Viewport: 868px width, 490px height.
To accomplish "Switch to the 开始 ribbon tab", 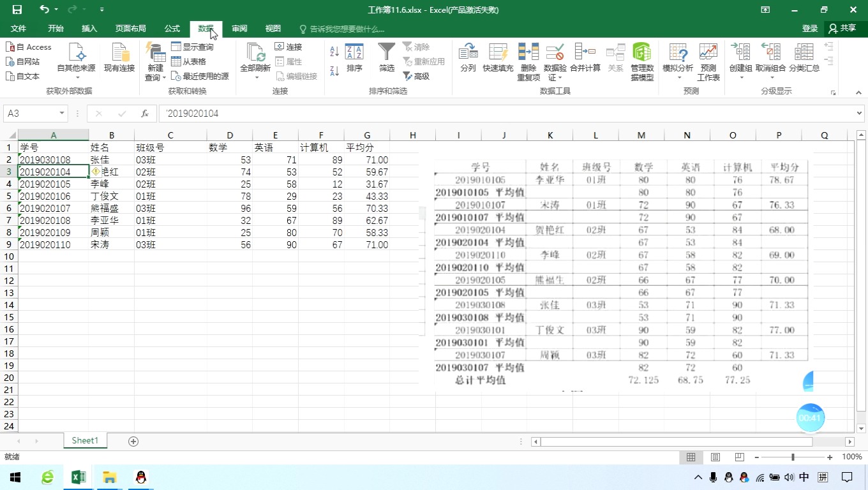I will tap(55, 28).
